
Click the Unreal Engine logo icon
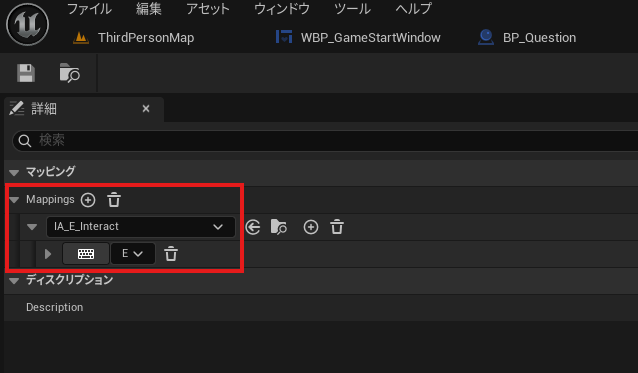(28, 24)
